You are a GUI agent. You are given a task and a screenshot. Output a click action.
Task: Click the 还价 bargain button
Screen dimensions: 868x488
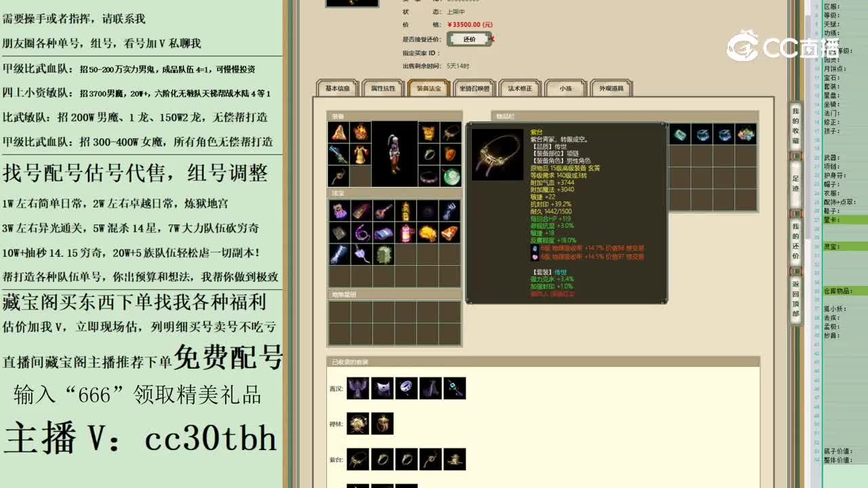469,39
